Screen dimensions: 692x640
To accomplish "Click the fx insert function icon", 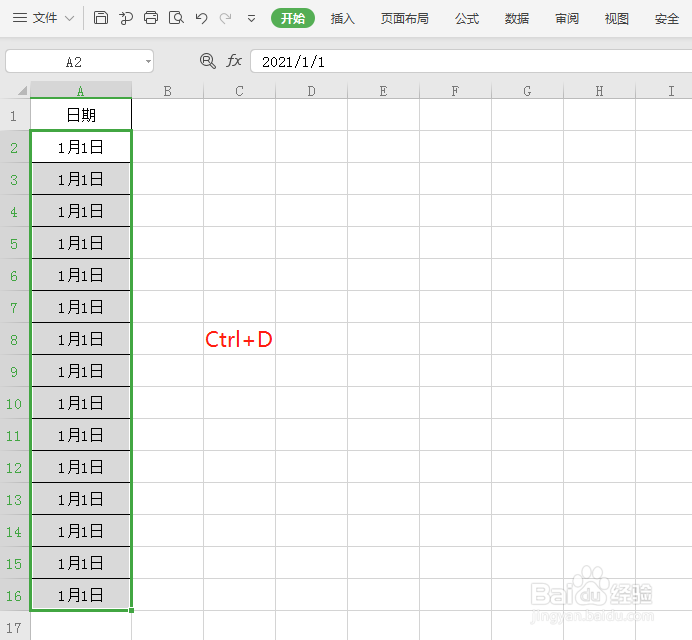I will click(x=234, y=60).
